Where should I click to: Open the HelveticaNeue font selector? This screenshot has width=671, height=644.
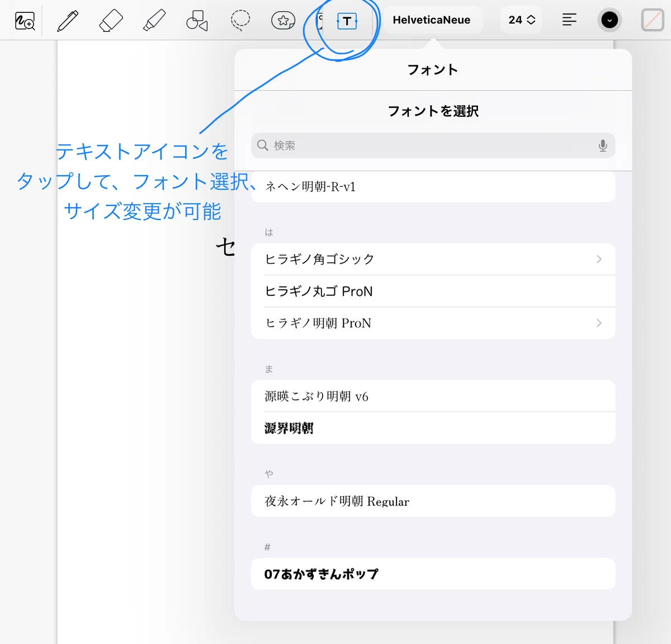[x=432, y=20]
